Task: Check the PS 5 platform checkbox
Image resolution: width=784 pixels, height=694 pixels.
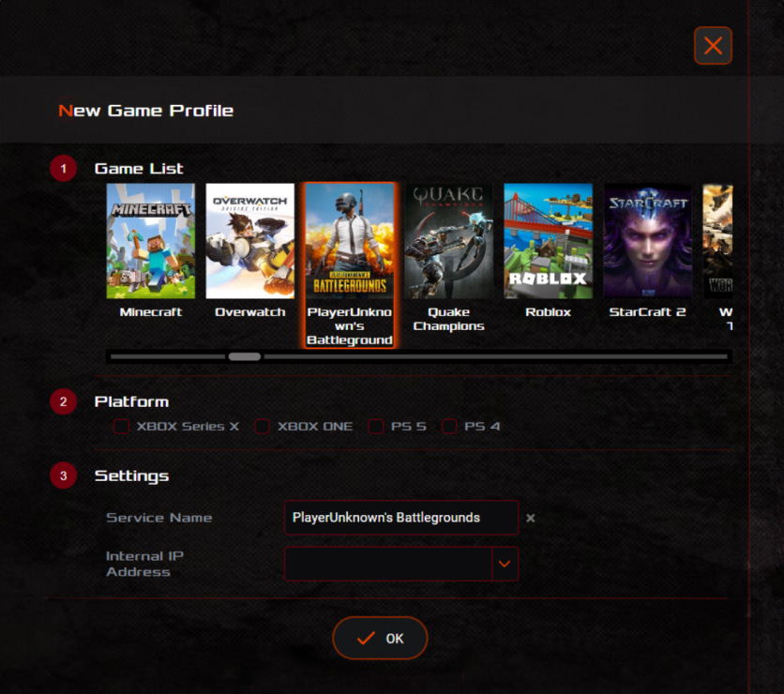Action: pyautogui.click(x=375, y=427)
